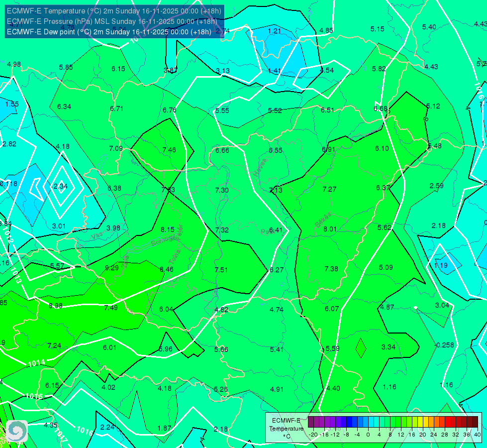Image resolution: width=487 pixels, height=448 pixels.
Task: Click the Békés region label
Action: click(x=323, y=220)
